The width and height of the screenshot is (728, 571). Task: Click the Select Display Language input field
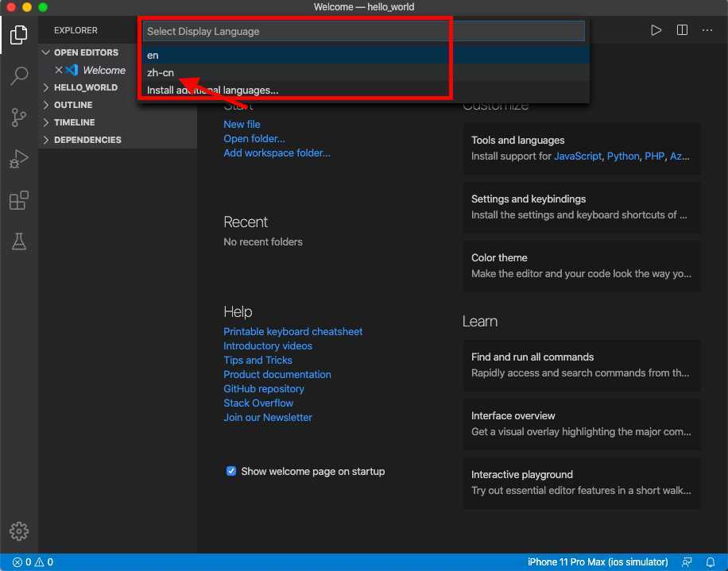[363, 32]
